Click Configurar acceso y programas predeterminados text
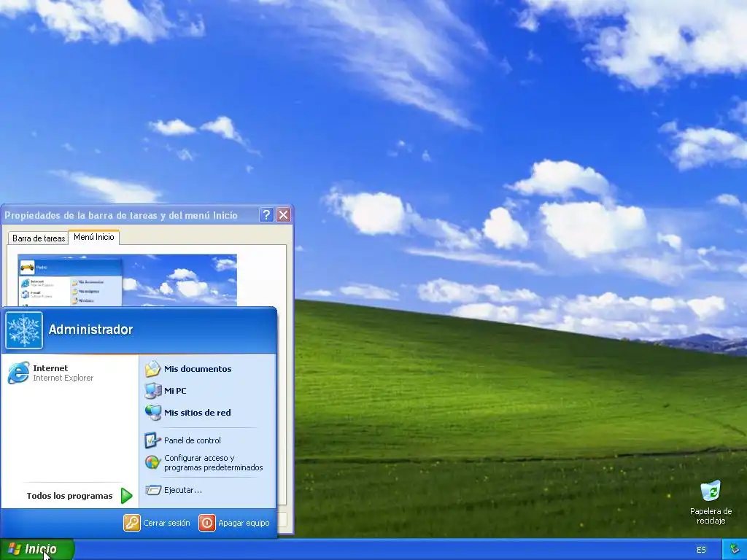 (214, 462)
